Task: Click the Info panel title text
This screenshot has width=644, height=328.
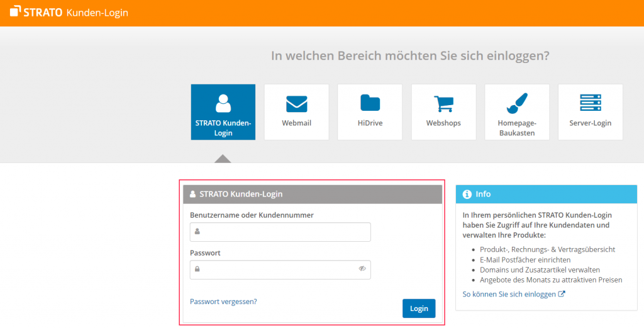Action: [484, 194]
